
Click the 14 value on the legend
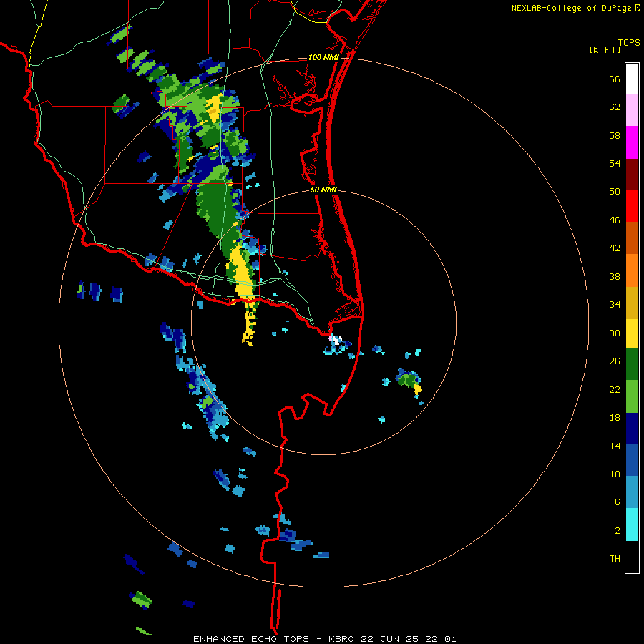point(615,447)
